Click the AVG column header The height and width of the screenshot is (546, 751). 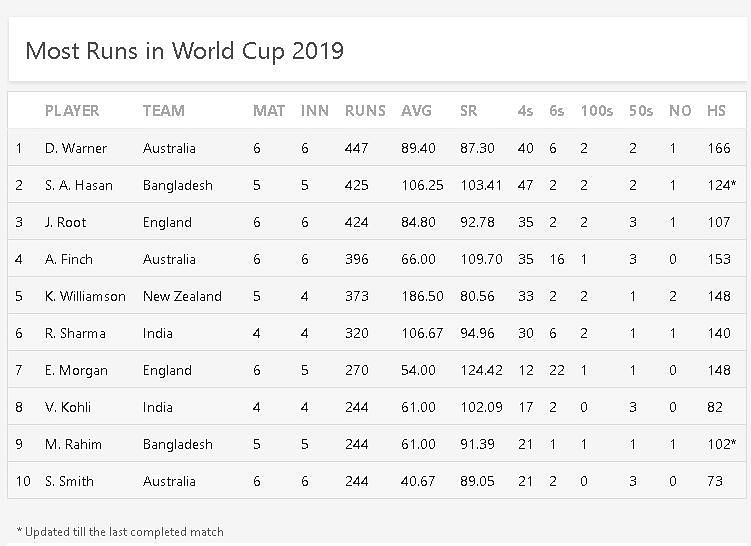pos(415,111)
